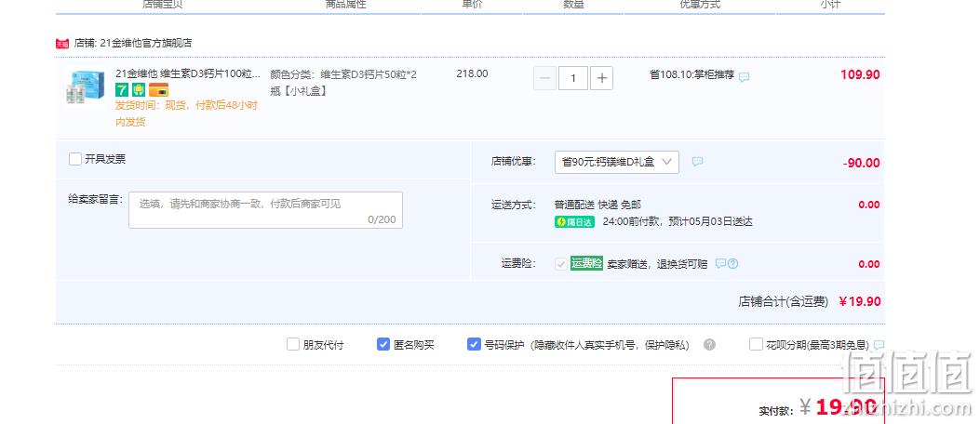Open the product thumbnail image
Image resolution: width=980 pixels, height=424 pixels.
coord(85,86)
